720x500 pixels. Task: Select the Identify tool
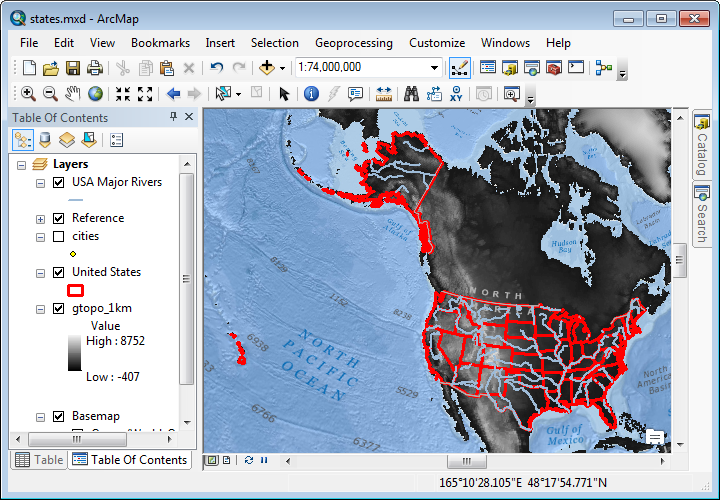[x=310, y=94]
